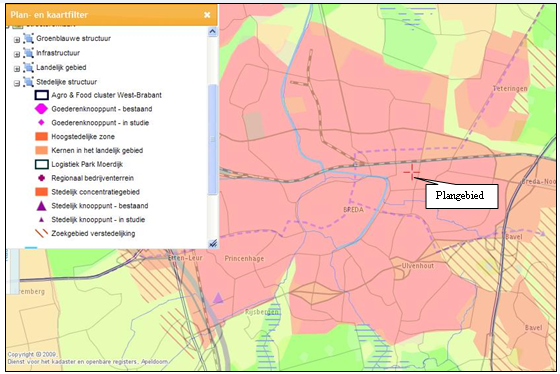560x374 pixels.
Task: Expand the Landelijk gebied node
Action: pos(17,69)
